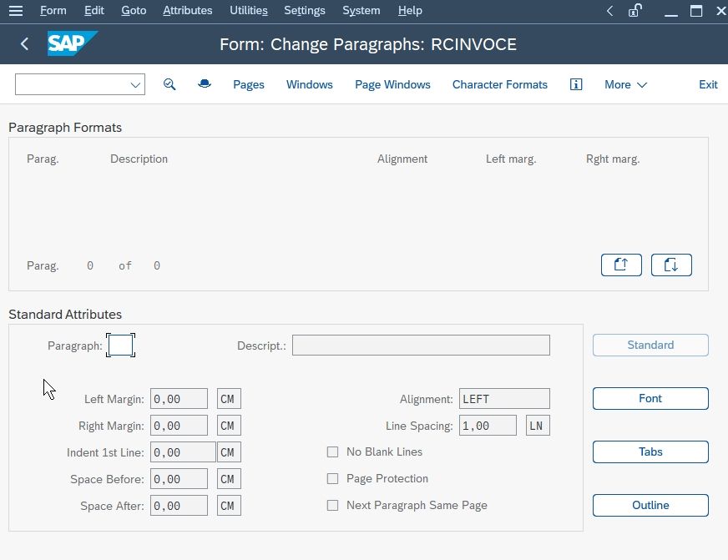The width and height of the screenshot is (728, 560).
Task: Click the Left Margin value field
Action: click(x=179, y=399)
